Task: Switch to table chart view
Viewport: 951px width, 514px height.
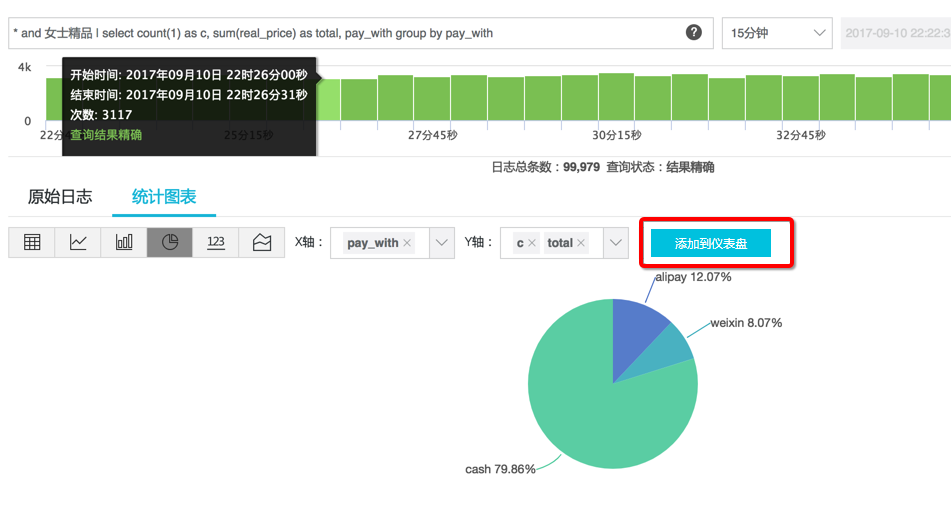Action: pos(32,243)
